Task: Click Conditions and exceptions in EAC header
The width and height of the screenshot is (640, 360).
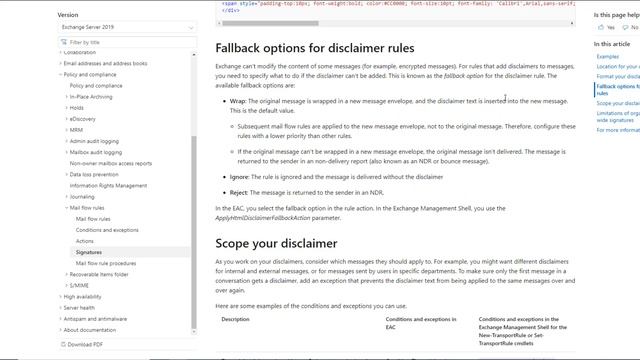Action: (421, 323)
